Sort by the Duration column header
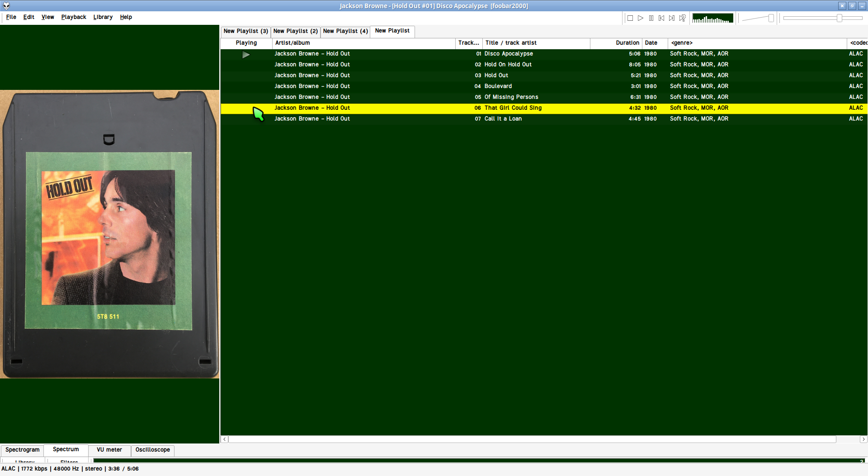 [616, 43]
